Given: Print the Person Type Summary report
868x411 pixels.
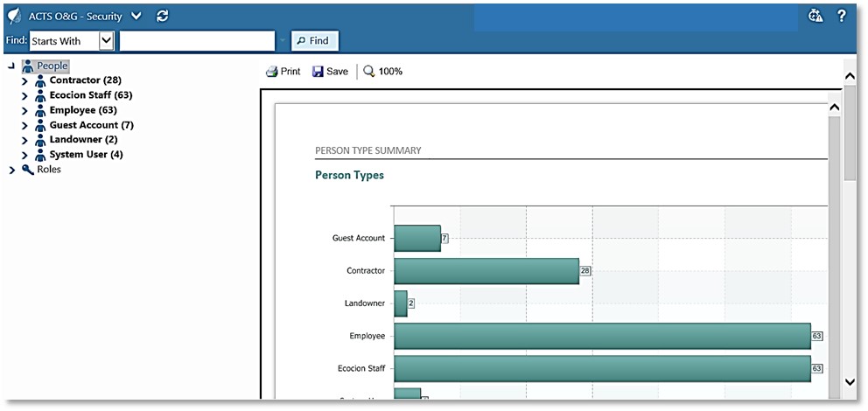Looking at the screenshot, I should [x=283, y=72].
